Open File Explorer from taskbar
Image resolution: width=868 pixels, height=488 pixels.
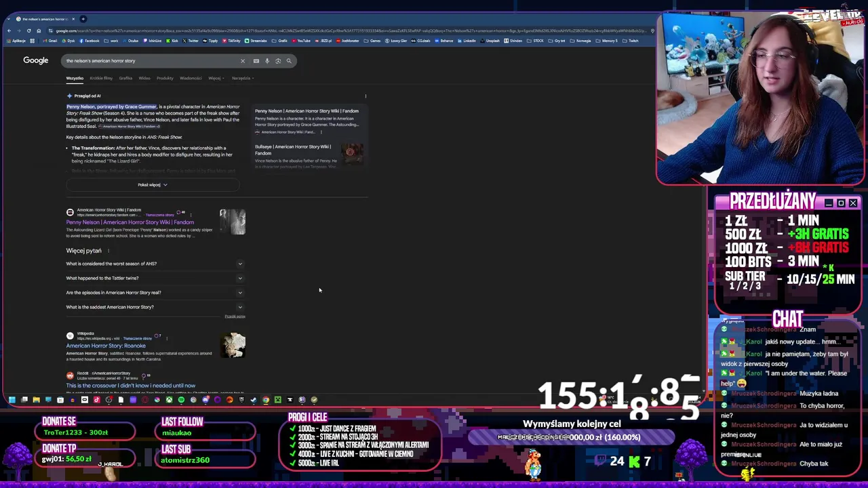pyautogui.click(x=36, y=400)
